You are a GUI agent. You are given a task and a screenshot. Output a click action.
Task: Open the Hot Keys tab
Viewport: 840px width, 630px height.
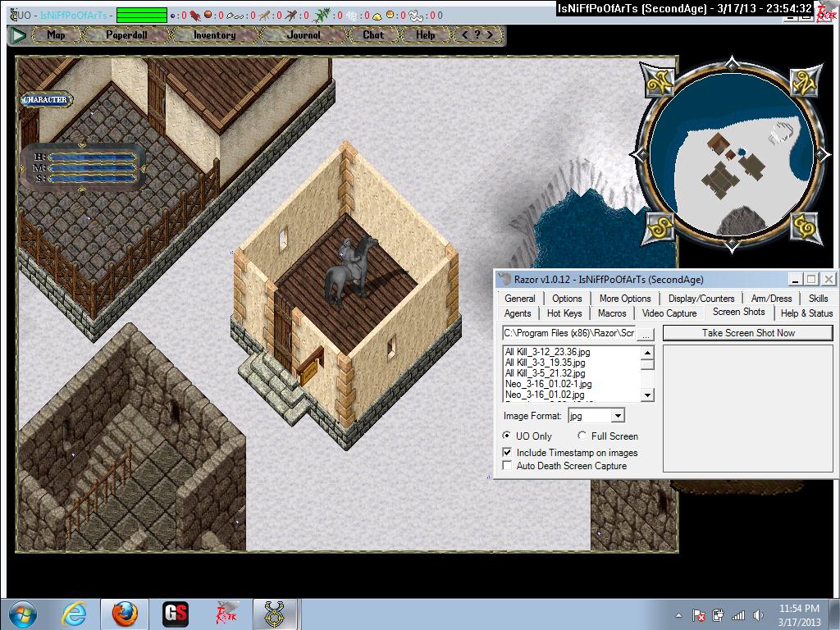click(x=564, y=313)
